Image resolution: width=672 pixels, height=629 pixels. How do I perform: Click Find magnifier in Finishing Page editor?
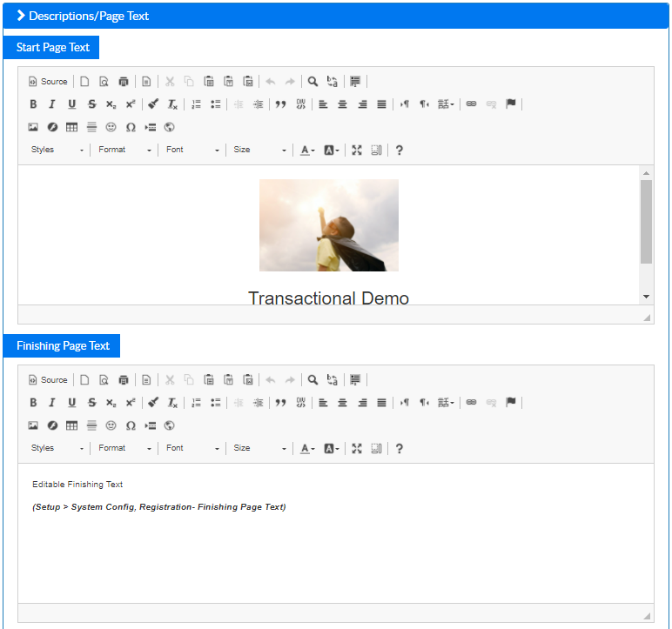tap(312, 380)
